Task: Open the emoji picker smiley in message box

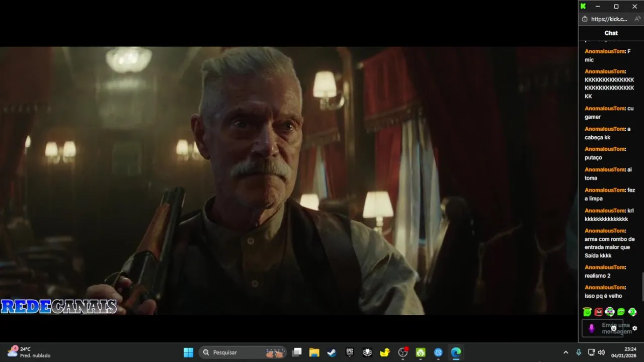Action: [x=613, y=328]
